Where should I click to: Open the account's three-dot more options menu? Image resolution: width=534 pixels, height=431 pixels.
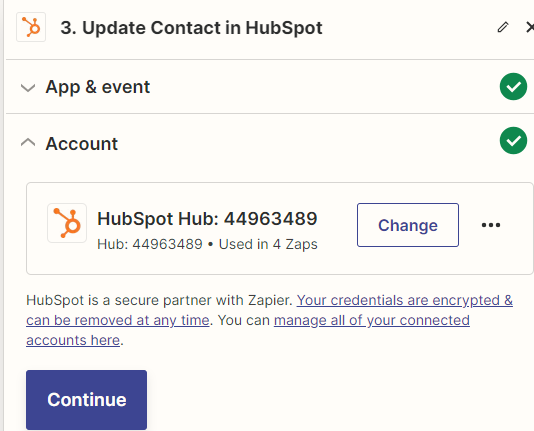pyautogui.click(x=491, y=225)
